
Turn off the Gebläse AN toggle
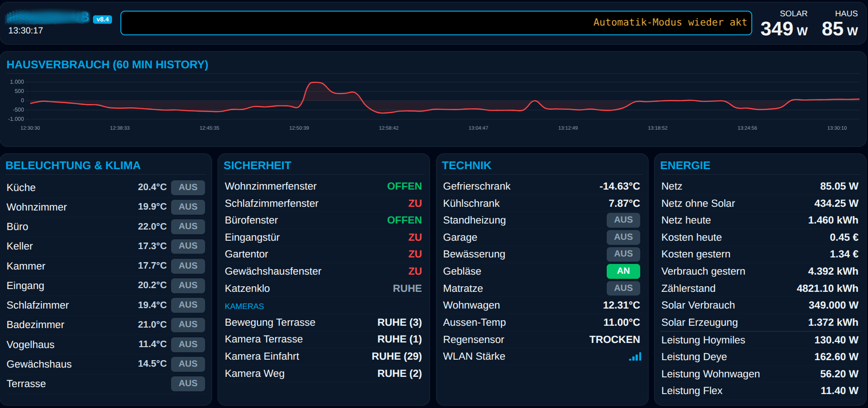point(623,271)
